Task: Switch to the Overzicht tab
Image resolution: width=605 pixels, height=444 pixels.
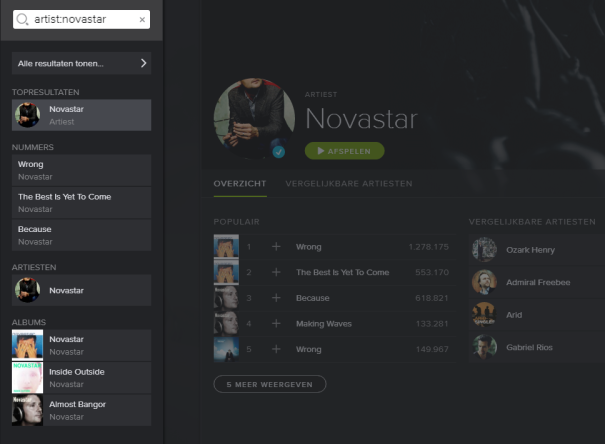Action: pos(240,184)
